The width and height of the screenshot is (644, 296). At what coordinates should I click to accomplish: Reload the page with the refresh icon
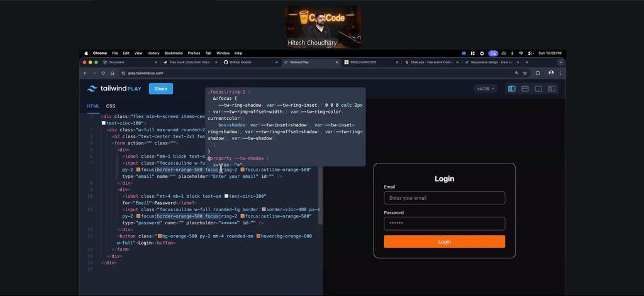coord(103,73)
